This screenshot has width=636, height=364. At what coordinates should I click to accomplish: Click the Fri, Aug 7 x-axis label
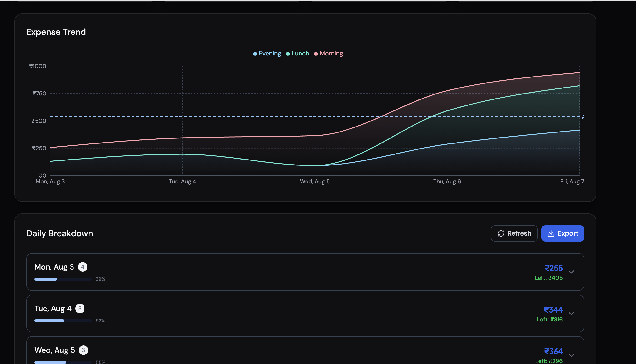(x=572, y=182)
